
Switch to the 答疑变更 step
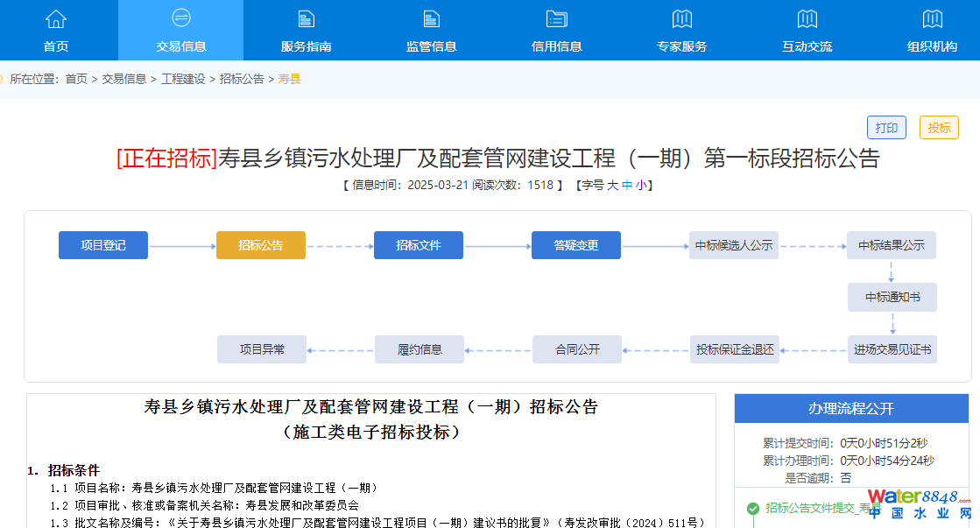576,245
